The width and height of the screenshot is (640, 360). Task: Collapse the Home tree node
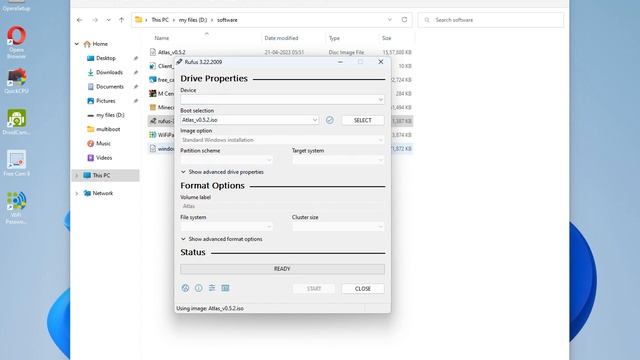77,44
